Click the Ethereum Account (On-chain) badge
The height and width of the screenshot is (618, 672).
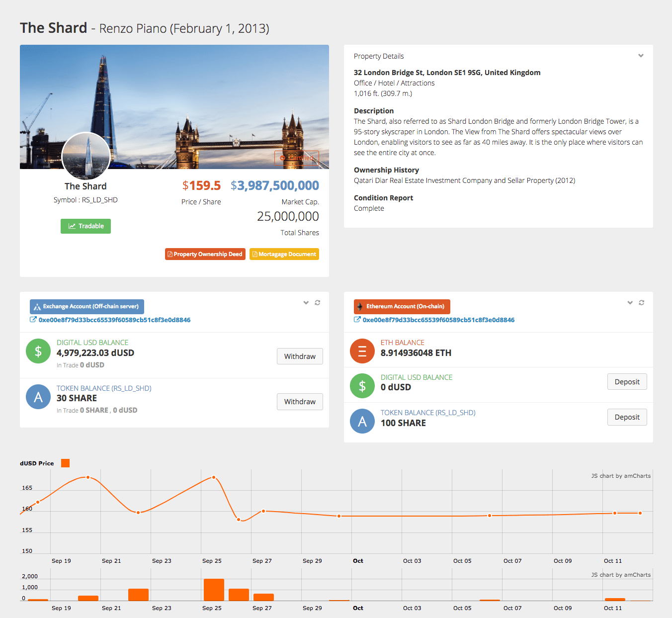tap(402, 307)
